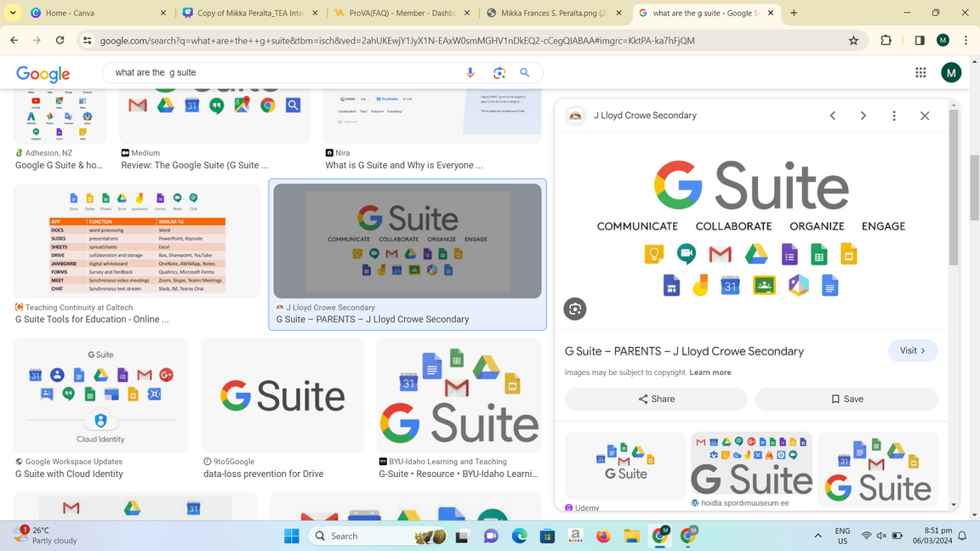Open weather widget 26°C Partly cloudy
The height and width of the screenshot is (551, 980).
(x=45, y=536)
